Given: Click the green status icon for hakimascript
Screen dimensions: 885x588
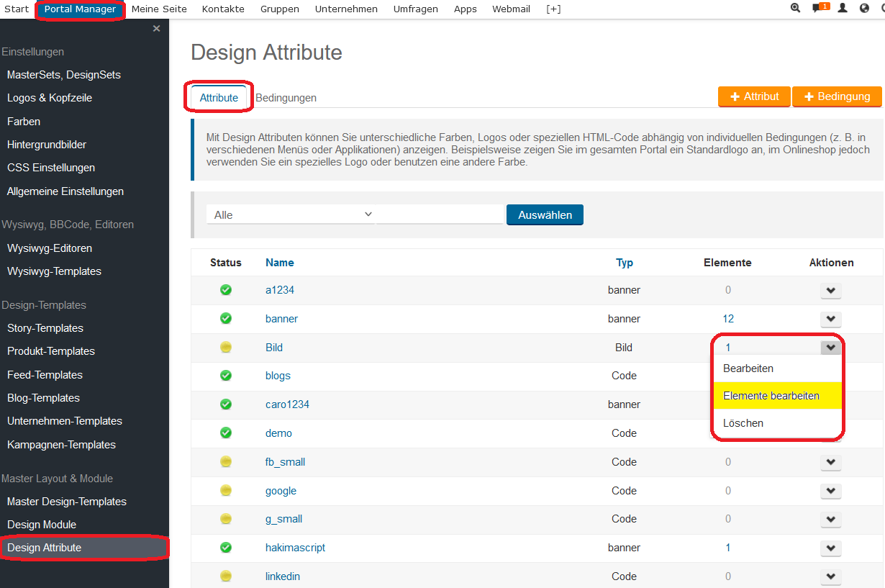Looking at the screenshot, I should (226, 548).
